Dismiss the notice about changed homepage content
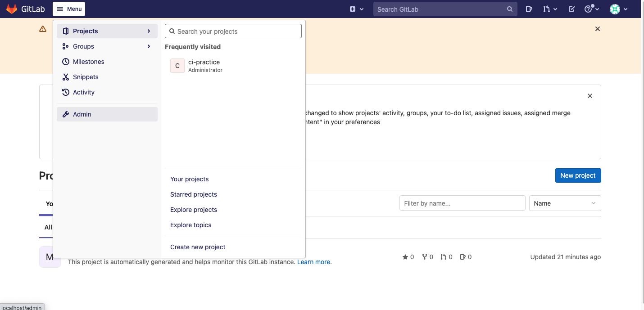Viewport: 644px width, 310px height. coord(590,96)
